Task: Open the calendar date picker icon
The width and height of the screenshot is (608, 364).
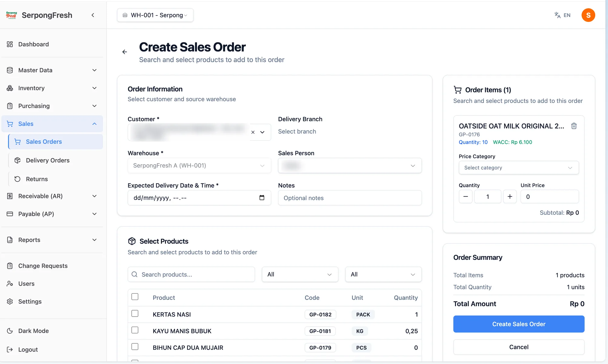Action: click(262, 198)
